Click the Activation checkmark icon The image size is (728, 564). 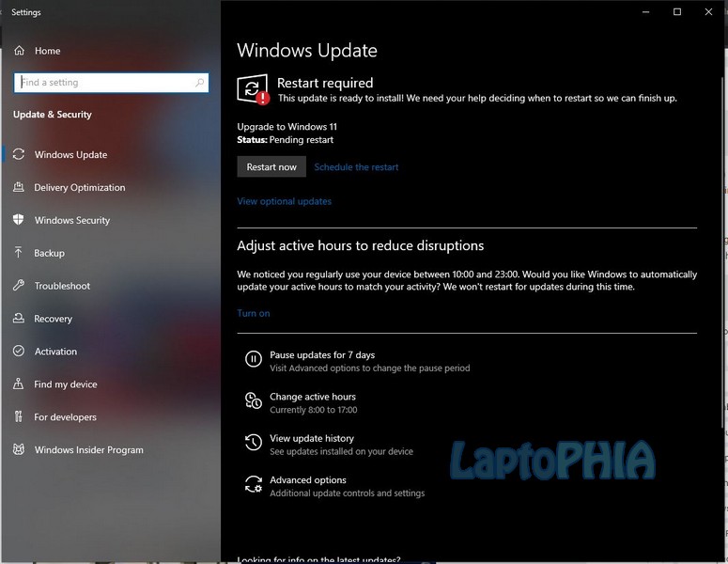pos(19,352)
